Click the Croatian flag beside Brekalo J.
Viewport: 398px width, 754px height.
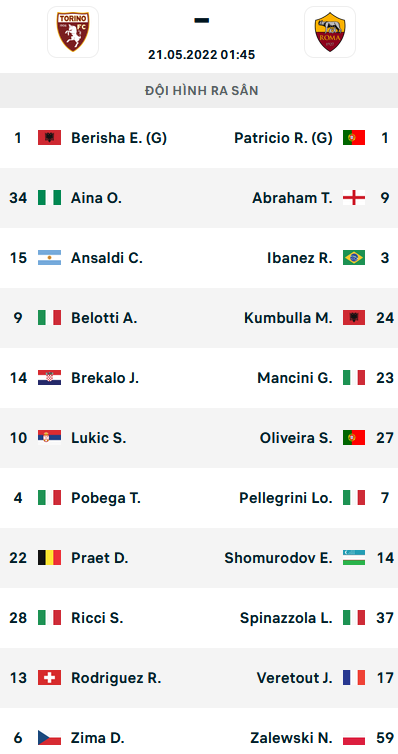tap(50, 378)
